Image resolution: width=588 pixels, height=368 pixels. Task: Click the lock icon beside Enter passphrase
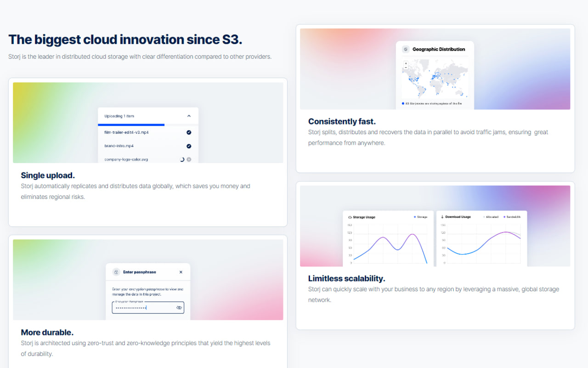pyautogui.click(x=116, y=272)
